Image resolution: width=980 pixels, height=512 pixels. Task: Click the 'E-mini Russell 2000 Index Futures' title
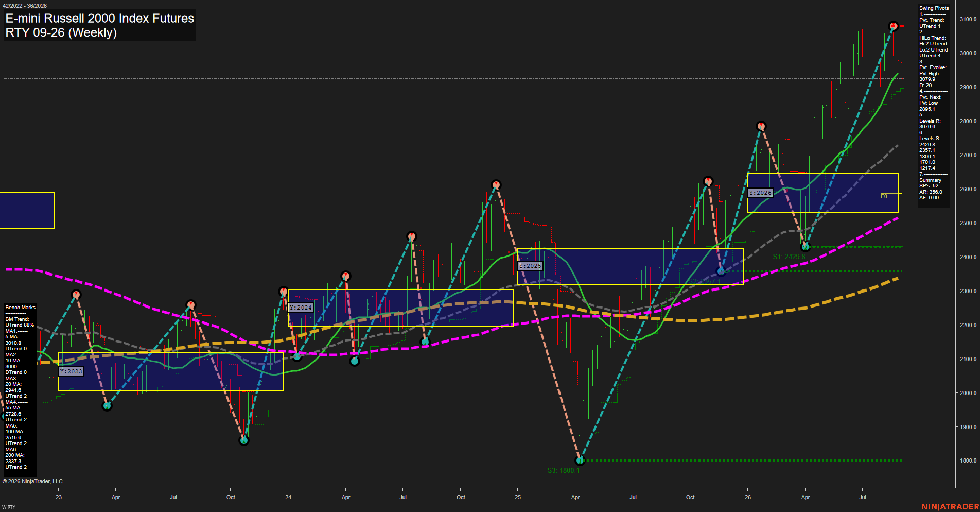100,18
